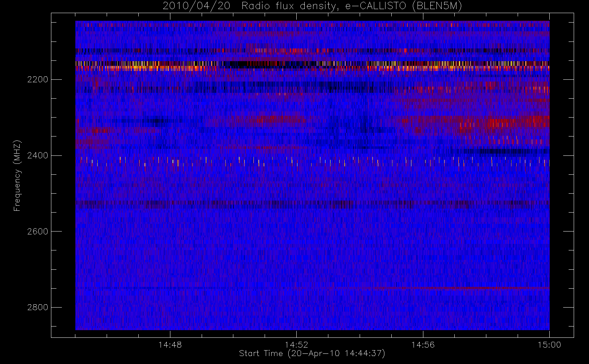This screenshot has width=589, height=364.
Task: Click the 15:00 time tick label
Action: [x=549, y=345]
